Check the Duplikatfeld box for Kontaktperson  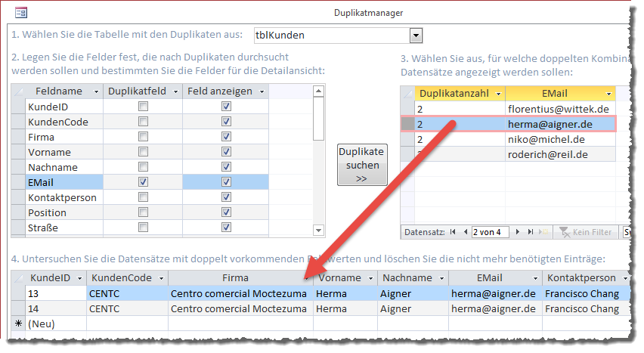(143, 197)
